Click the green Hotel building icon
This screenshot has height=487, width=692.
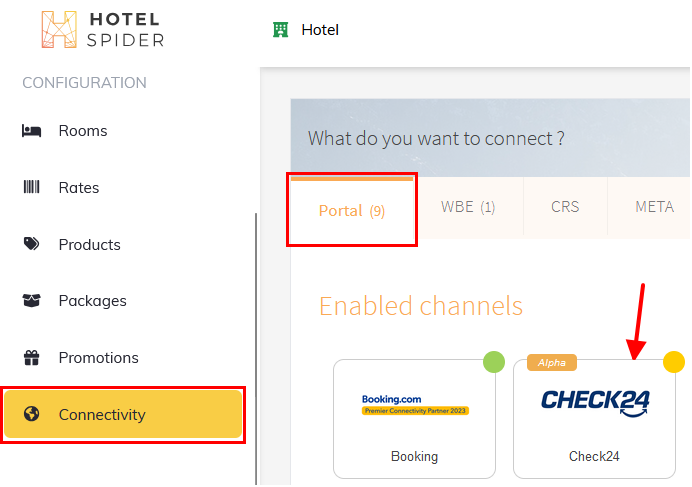pos(280,30)
